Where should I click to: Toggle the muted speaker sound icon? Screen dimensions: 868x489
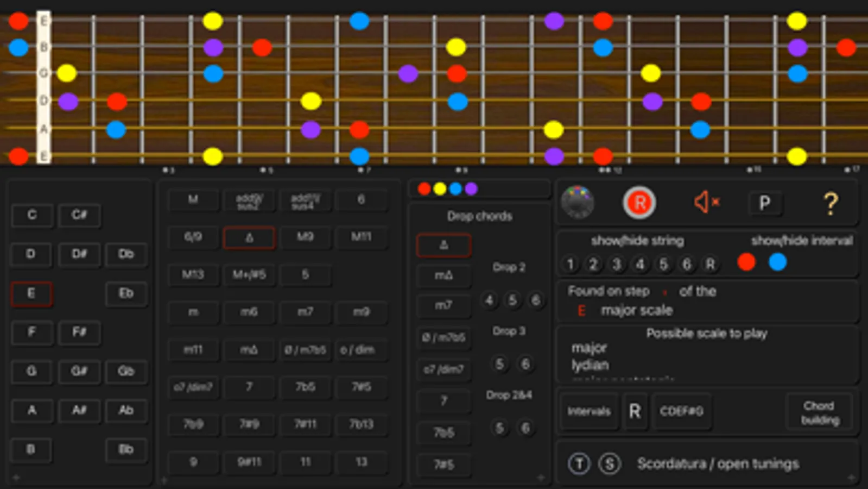706,202
